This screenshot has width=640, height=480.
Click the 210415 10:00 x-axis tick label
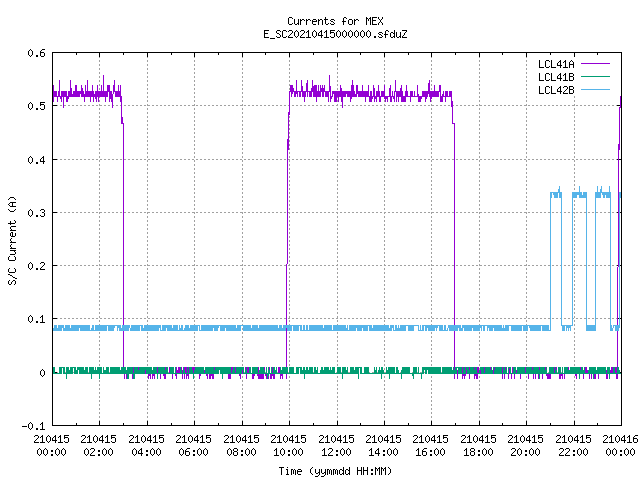pos(288,446)
